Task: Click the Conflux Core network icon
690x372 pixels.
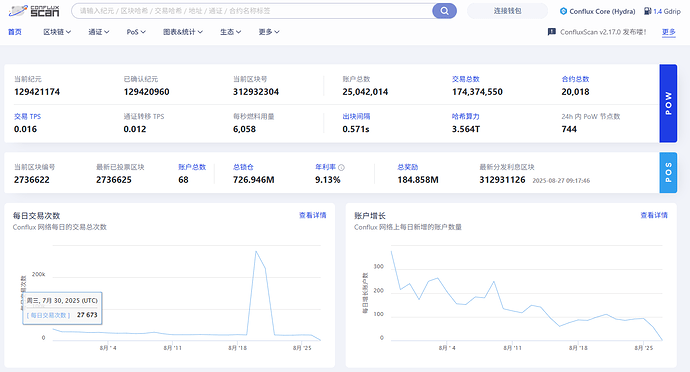Action: pos(563,11)
